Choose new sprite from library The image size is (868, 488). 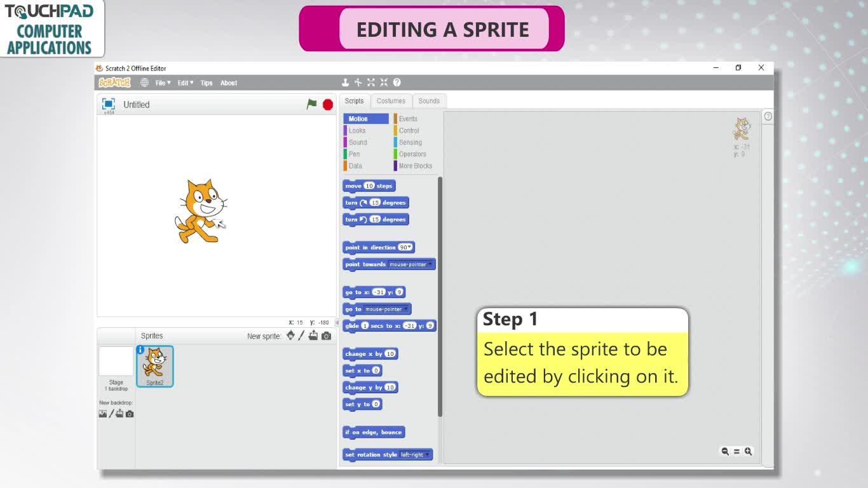point(290,335)
